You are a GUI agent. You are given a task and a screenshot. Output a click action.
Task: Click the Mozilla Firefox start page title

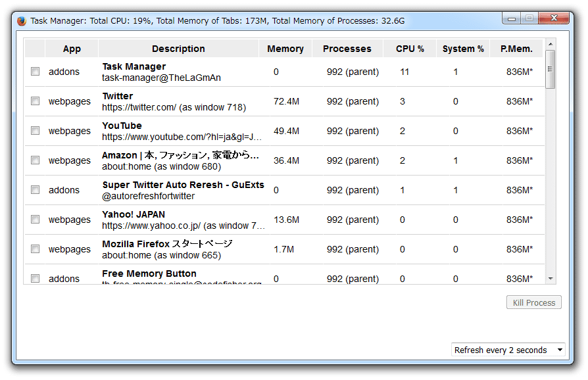tap(167, 244)
